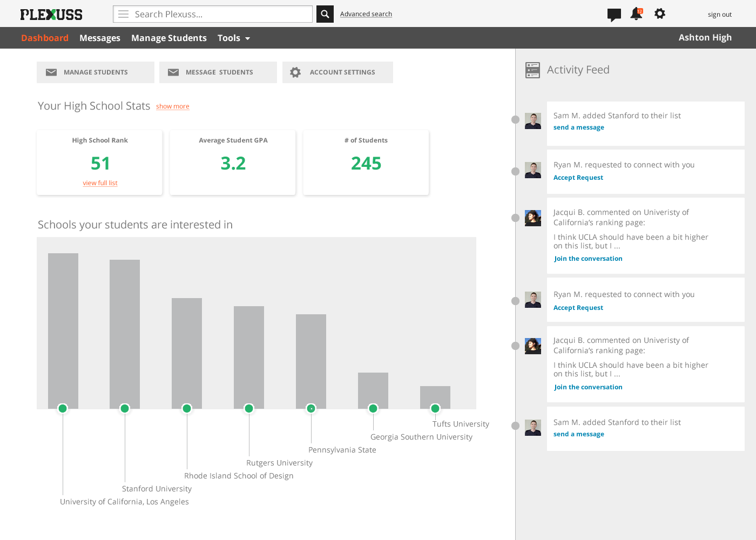Click the Pennsylvania State chart label
Viewport: 756px width, 540px height.
click(342, 450)
